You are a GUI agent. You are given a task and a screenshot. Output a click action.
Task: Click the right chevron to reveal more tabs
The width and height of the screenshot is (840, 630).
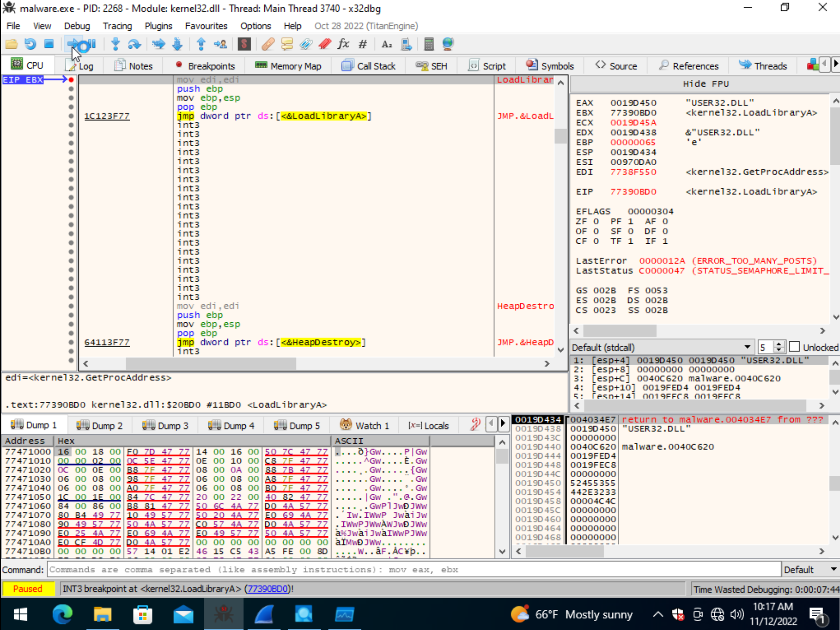click(835, 64)
